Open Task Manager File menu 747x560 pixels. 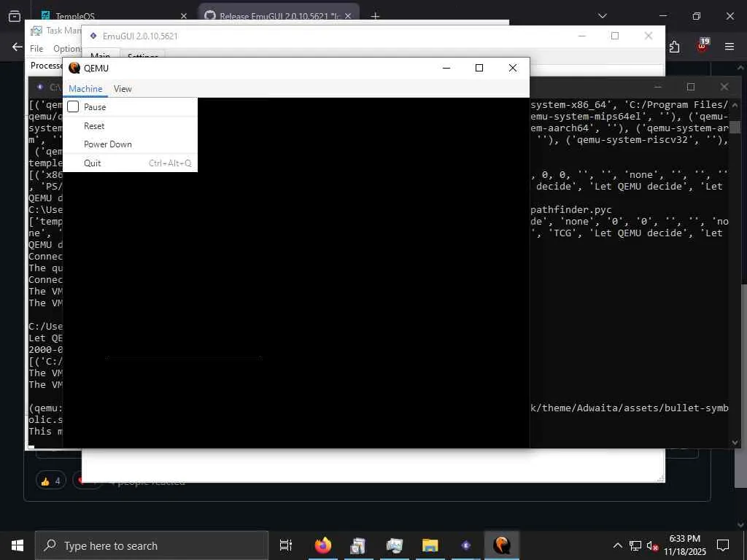click(x=36, y=49)
